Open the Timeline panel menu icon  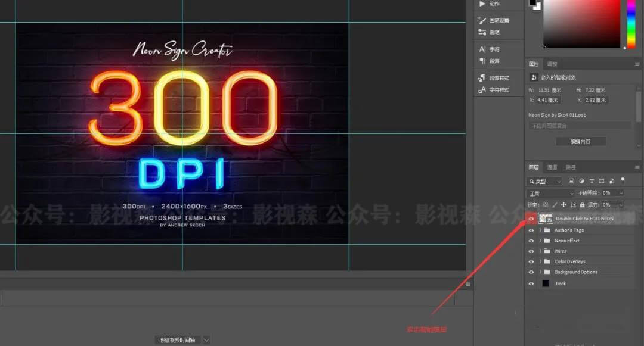(468, 284)
